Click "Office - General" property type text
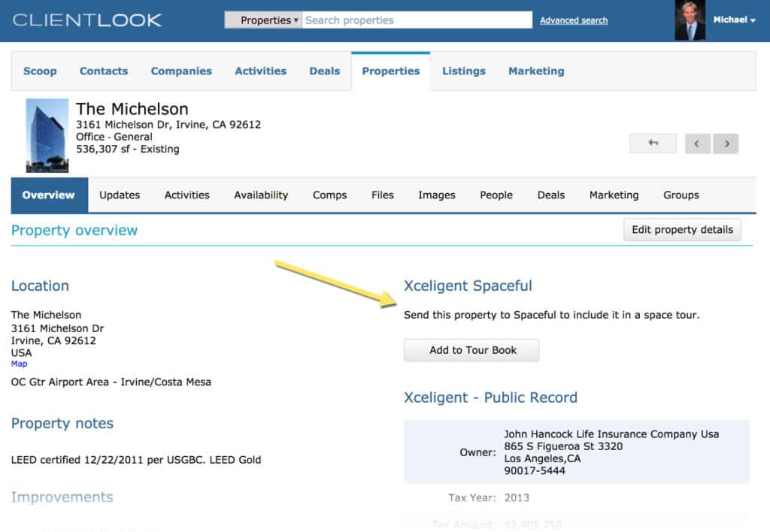This screenshot has height=532, width=770. point(114,137)
